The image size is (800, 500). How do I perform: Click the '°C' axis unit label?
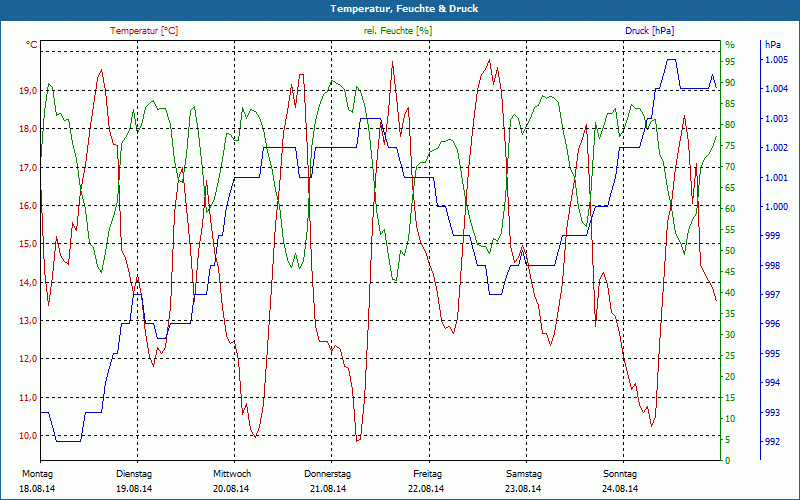(x=32, y=45)
